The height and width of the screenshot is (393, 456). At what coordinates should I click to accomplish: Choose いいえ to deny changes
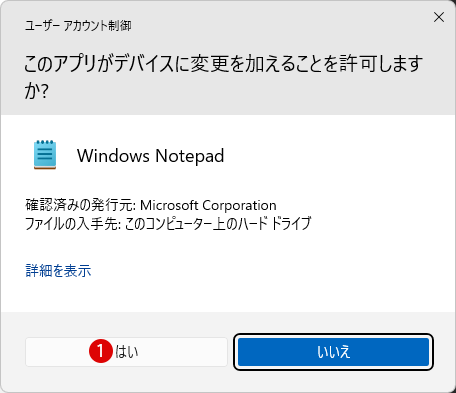pos(333,352)
